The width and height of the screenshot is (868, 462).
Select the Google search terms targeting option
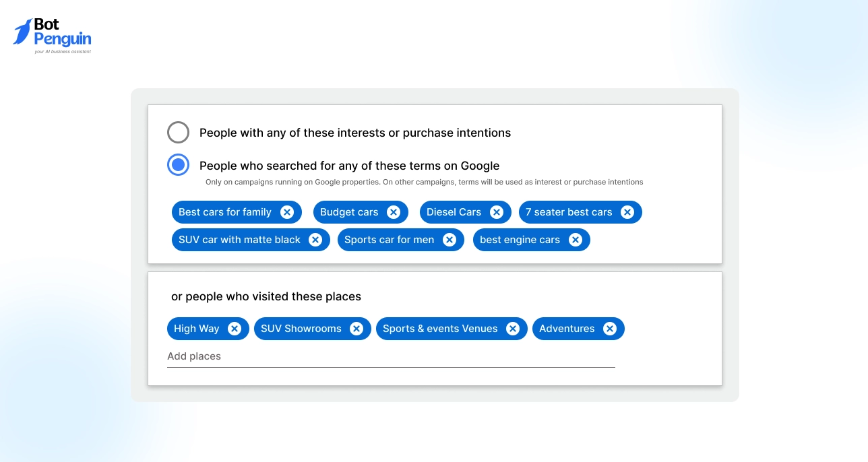coord(178,164)
